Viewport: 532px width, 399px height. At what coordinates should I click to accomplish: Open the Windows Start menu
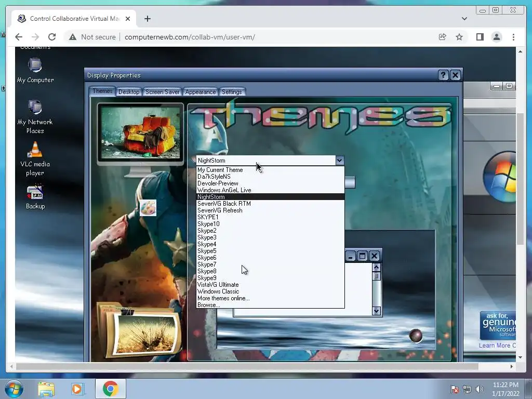[x=14, y=389]
